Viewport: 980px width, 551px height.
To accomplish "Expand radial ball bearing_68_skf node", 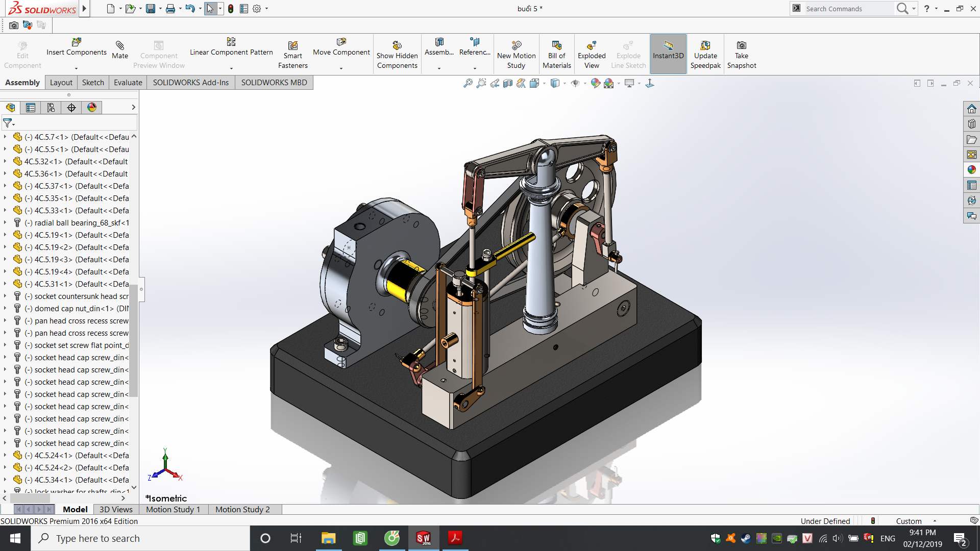I will [5, 222].
